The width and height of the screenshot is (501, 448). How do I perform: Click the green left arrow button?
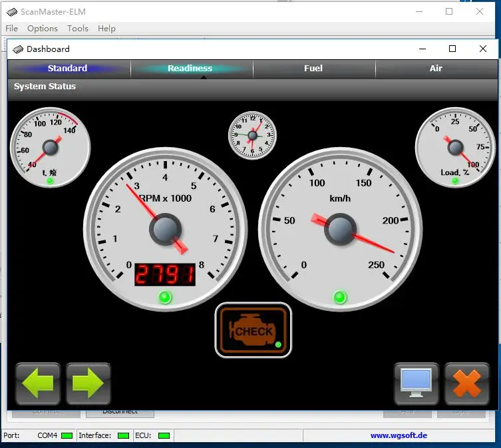click(38, 383)
